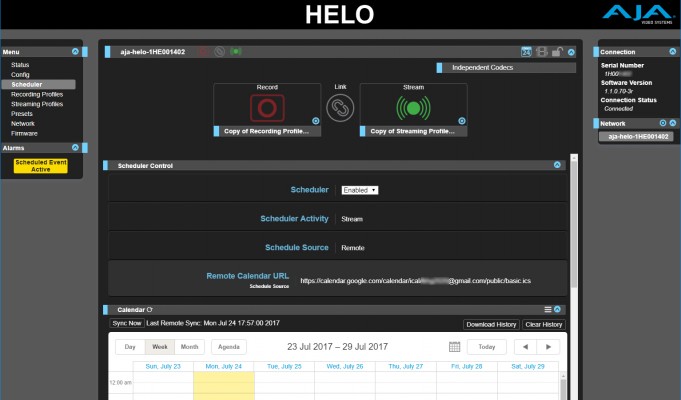This screenshot has height=400, width=681.
Task: Select aja-helo-1HE001402 in Network panel
Action: click(638, 136)
